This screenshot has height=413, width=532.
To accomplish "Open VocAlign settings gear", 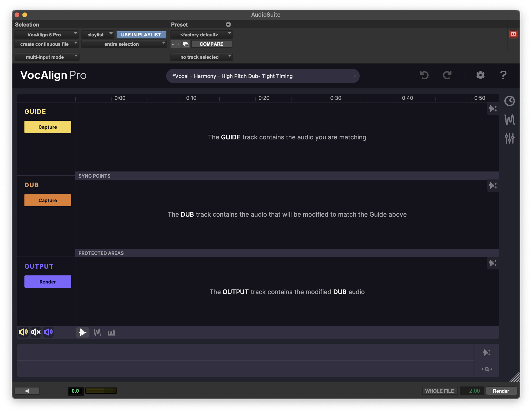I will (480, 75).
